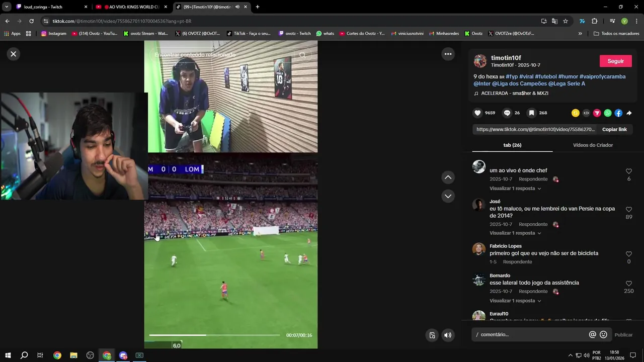Open Windows Start menu
Viewport: 644px width, 362px height.
pos(8,355)
